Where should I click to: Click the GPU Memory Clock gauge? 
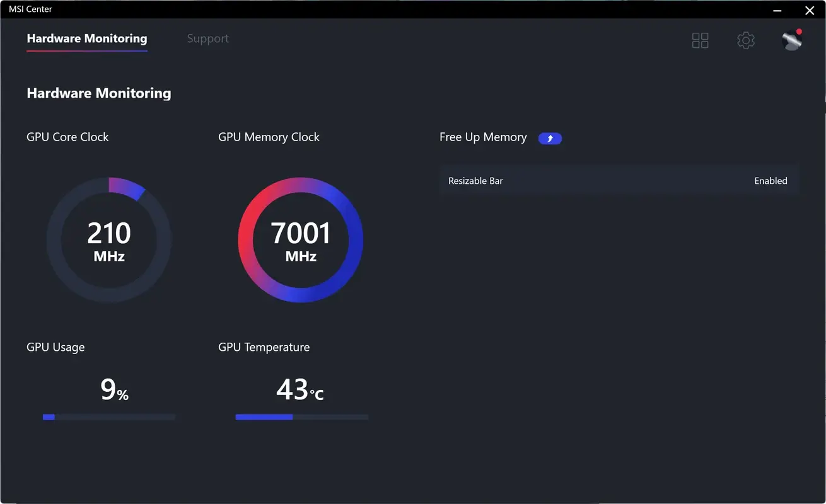[301, 239]
